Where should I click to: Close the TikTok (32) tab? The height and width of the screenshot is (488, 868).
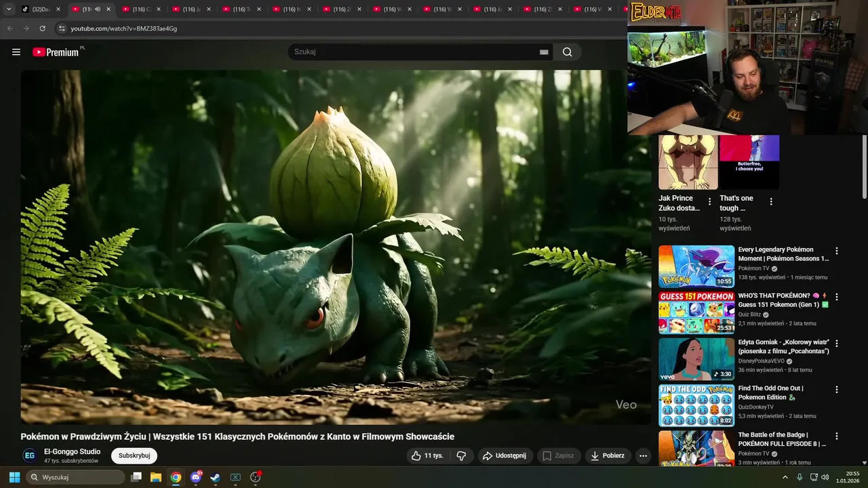tap(58, 9)
